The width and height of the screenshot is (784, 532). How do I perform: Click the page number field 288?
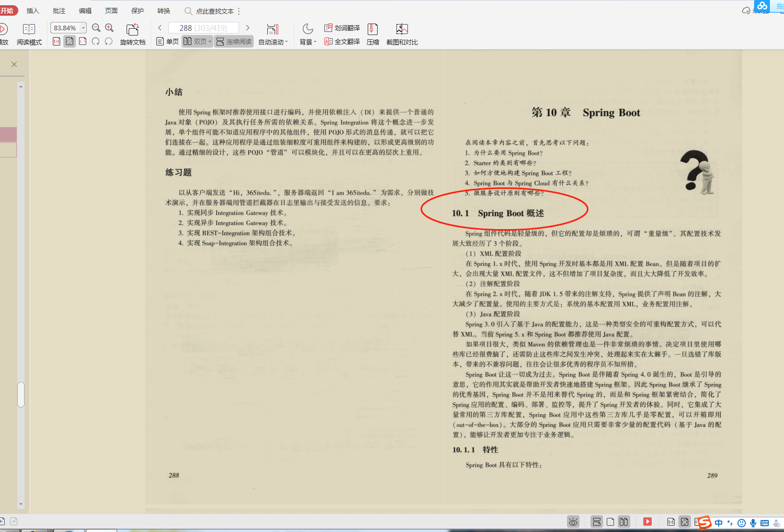coord(203,28)
